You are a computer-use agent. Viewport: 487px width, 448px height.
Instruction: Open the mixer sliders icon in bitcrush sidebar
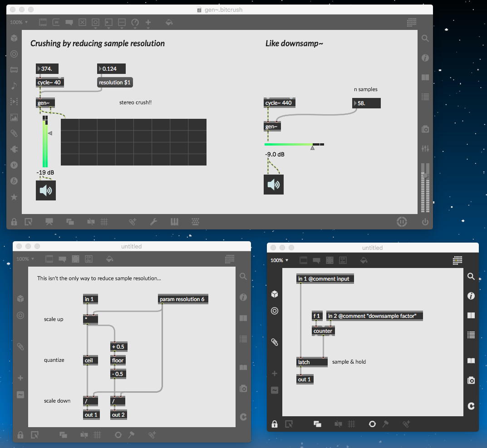point(425,149)
